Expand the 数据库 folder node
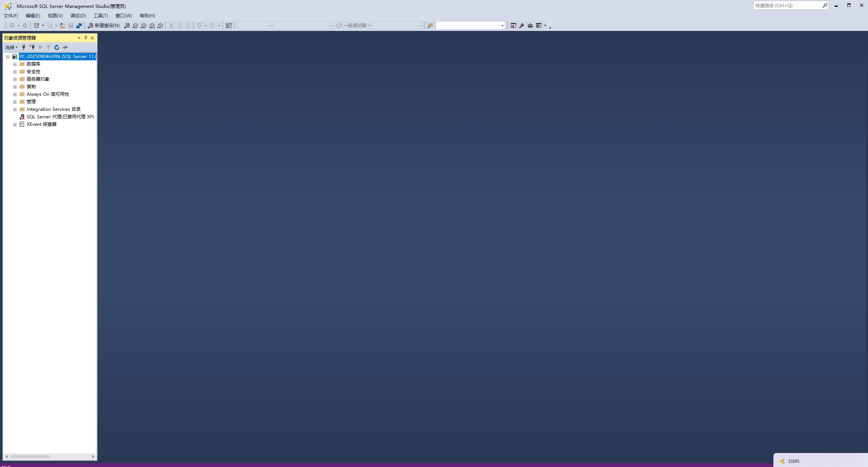This screenshot has height=467, width=868. tap(15, 64)
